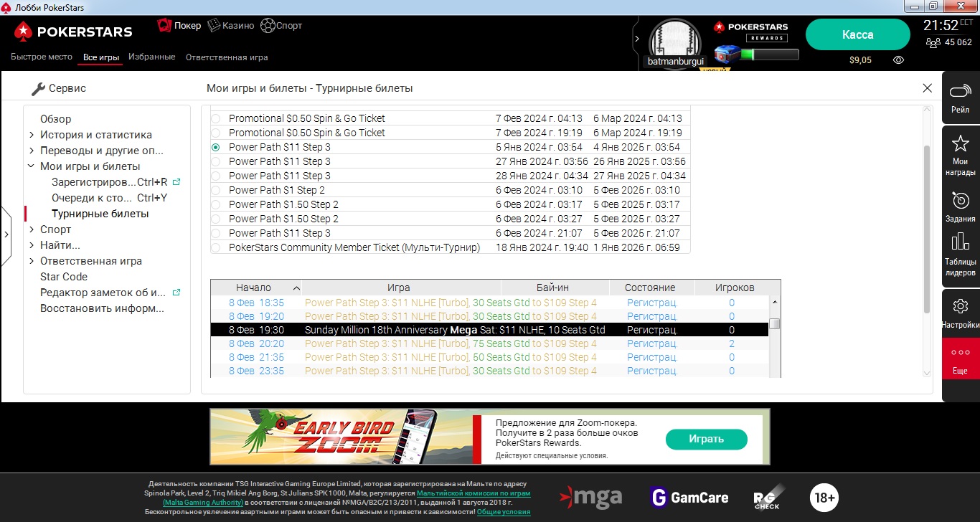This screenshot has height=522, width=980.
Task: Select Power Path $1.50 Step 2 ticket dated 03:27
Action: point(215,219)
